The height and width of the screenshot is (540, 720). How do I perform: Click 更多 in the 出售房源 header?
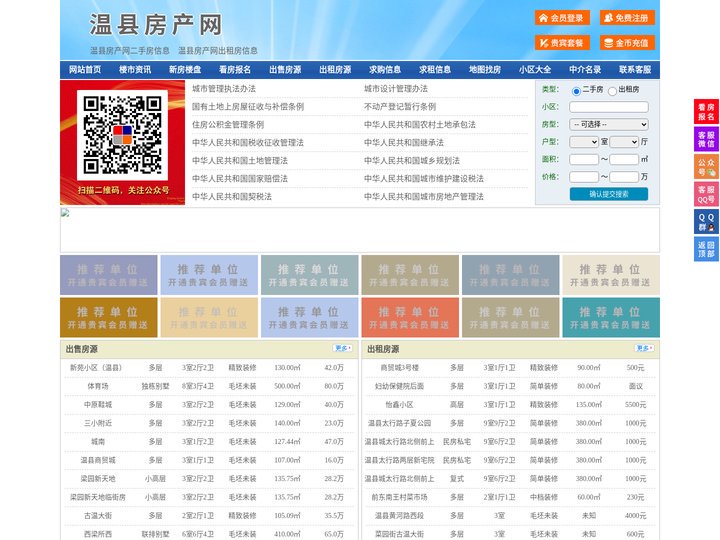click(x=343, y=348)
